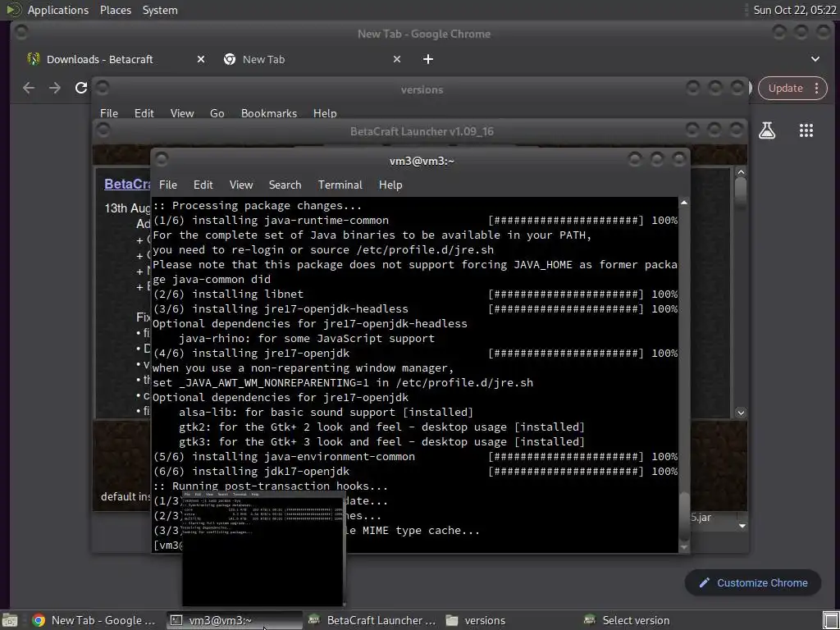The height and width of the screenshot is (630, 840).
Task: Open Go menu in versions window
Action: (x=217, y=113)
